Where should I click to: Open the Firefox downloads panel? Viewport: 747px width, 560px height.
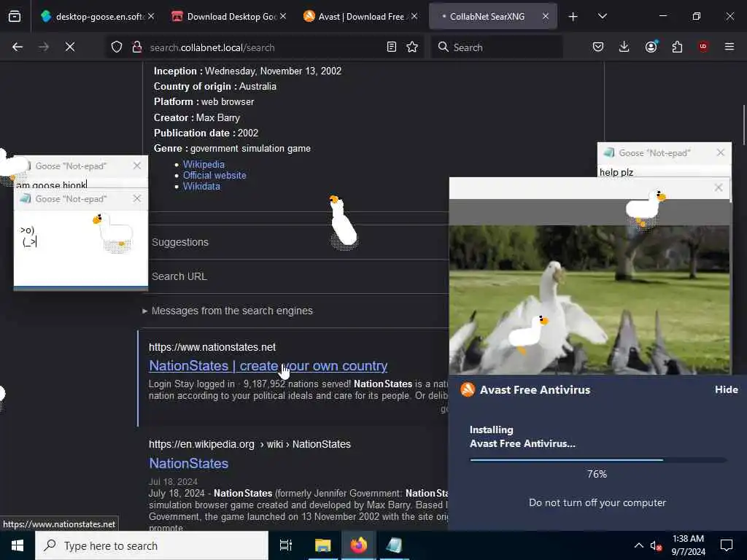tap(624, 47)
